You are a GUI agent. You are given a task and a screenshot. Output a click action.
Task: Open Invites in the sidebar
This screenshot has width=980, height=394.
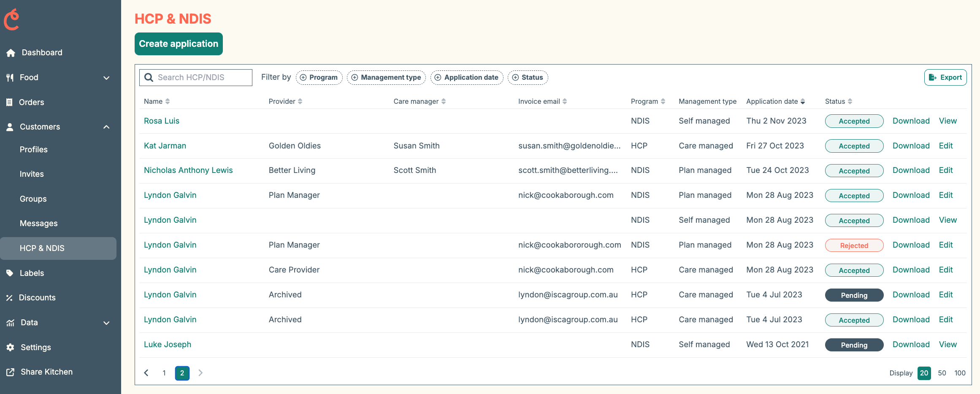coord(32,174)
